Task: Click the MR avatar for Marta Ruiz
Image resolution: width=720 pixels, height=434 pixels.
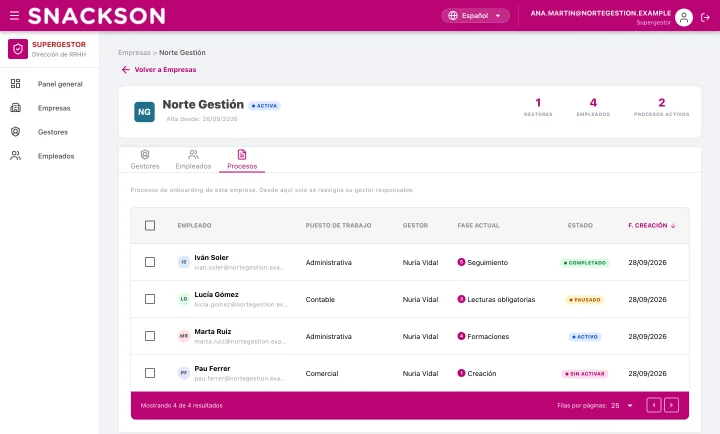Action: (x=184, y=336)
